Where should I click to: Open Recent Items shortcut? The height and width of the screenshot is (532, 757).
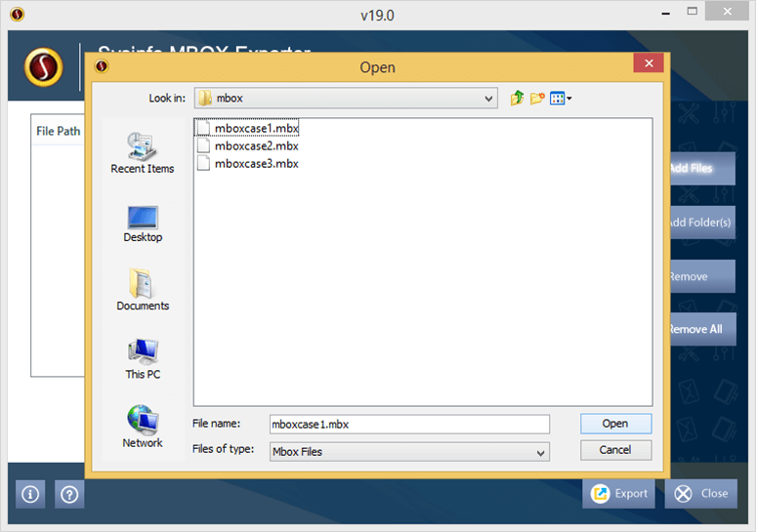[x=143, y=153]
